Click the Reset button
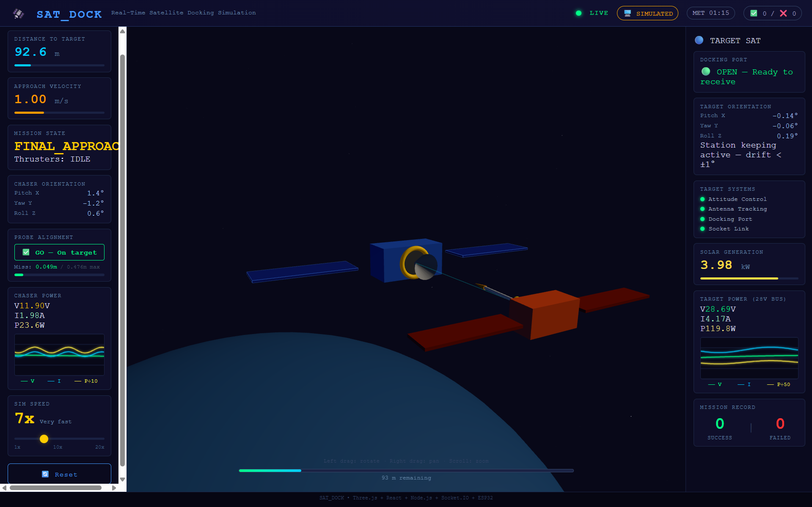This screenshot has width=812, height=507. tap(59, 474)
